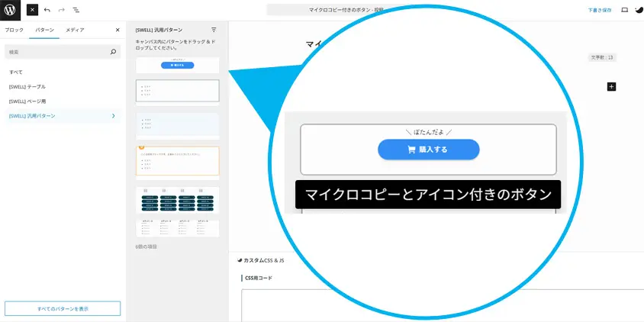
Task: Click the WordPress logo icon
Action: 10,10
